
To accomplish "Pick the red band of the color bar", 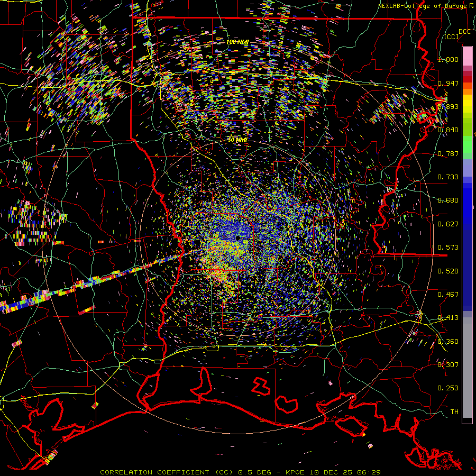I will pyautogui.click(x=467, y=79).
